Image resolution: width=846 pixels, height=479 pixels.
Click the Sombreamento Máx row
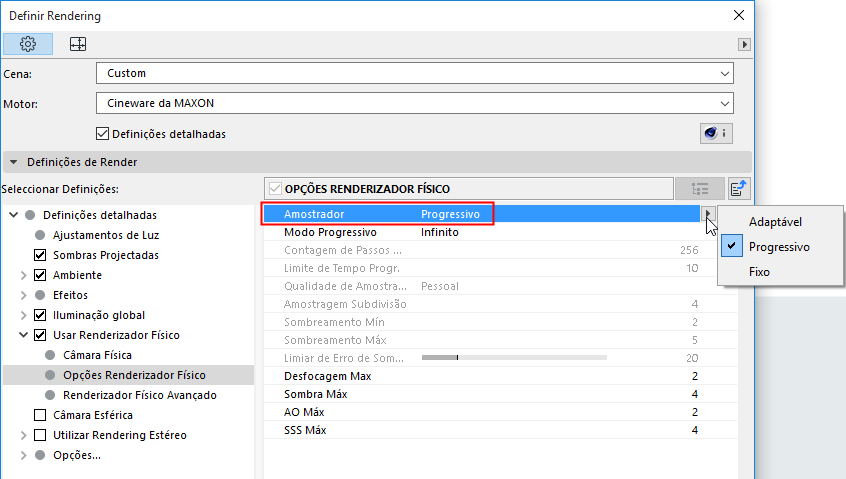point(500,340)
